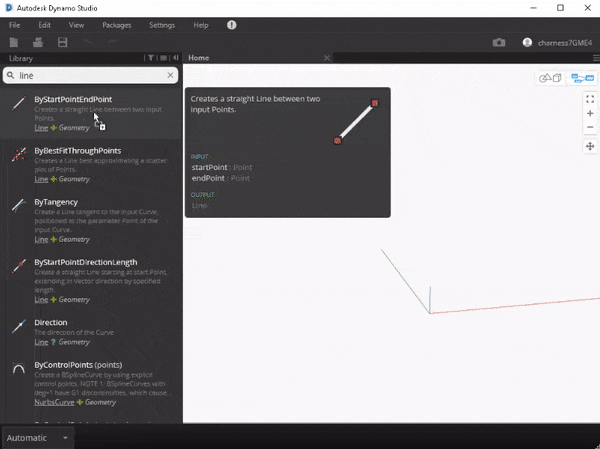This screenshot has height=449, width=600.
Task: Open the Line link under ByStartPointDirectionLength
Action: click(x=41, y=300)
